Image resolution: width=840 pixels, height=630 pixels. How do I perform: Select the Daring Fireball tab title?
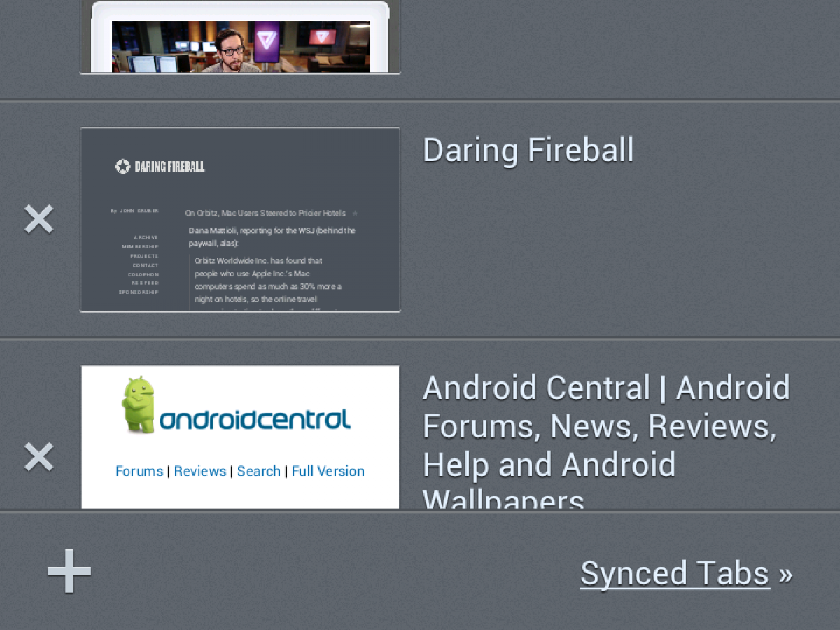528,150
